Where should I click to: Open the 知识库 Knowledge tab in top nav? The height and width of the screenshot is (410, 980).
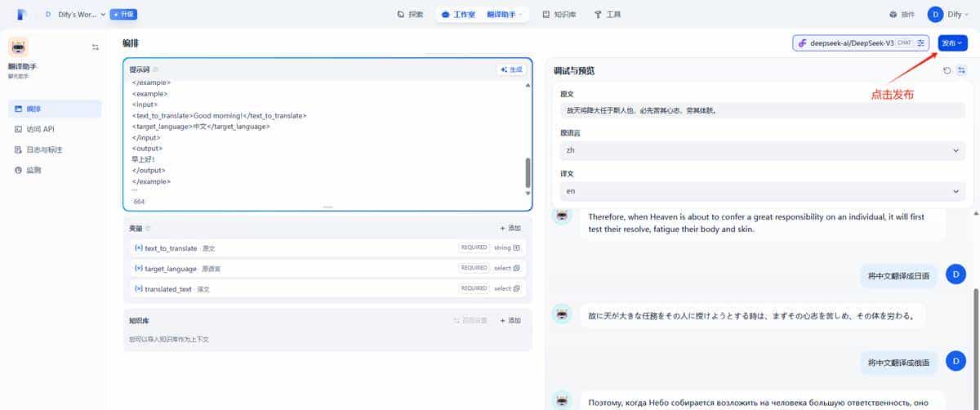coord(561,14)
